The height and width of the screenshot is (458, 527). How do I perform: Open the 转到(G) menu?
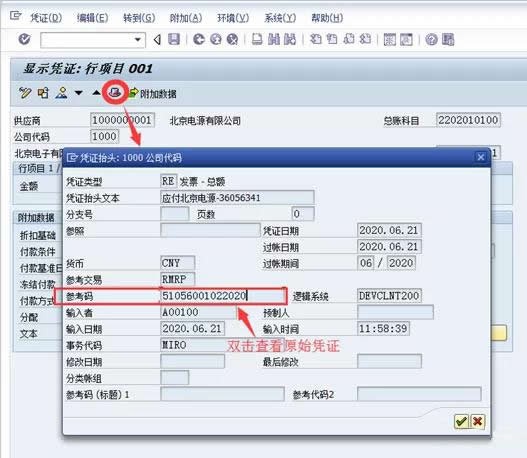139,17
